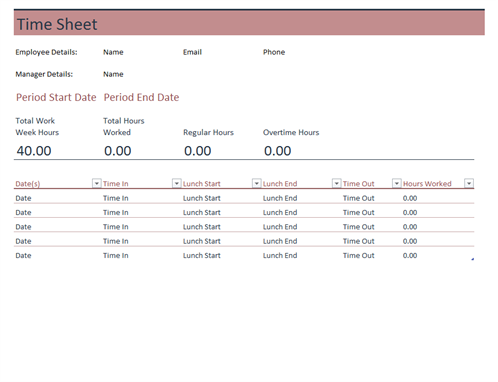Open the Lunch End column filter dropdown
This screenshot has height=382, width=498.
(336, 183)
